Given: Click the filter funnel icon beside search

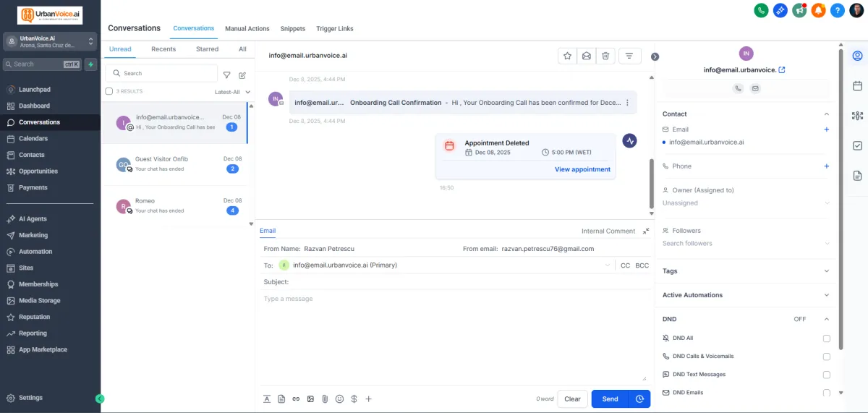Looking at the screenshot, I should [226, 74].
